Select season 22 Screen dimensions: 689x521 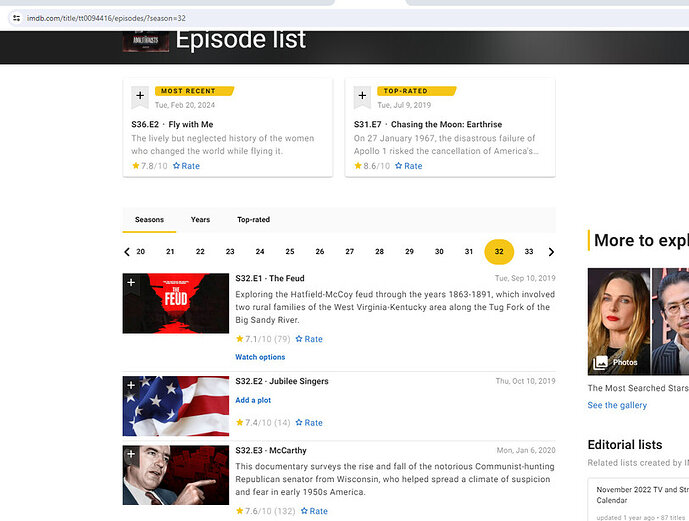(200, 252)
